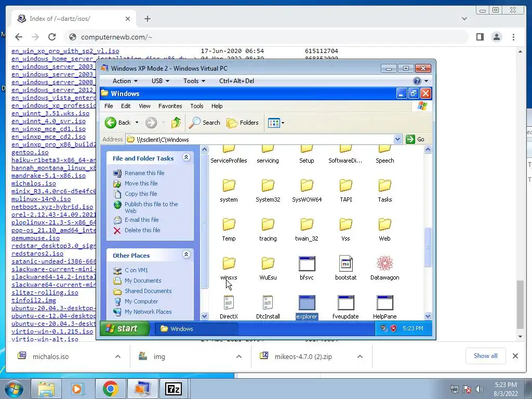Click the XP start button
The width and height of the screenshot is (532, 399).
click(x=125, y=328)
